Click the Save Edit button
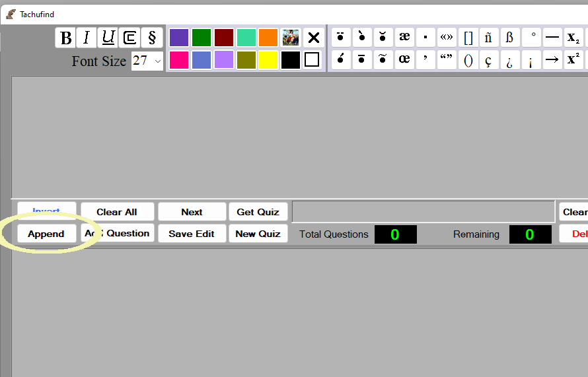The image size is (588, 377). [192, 234]
